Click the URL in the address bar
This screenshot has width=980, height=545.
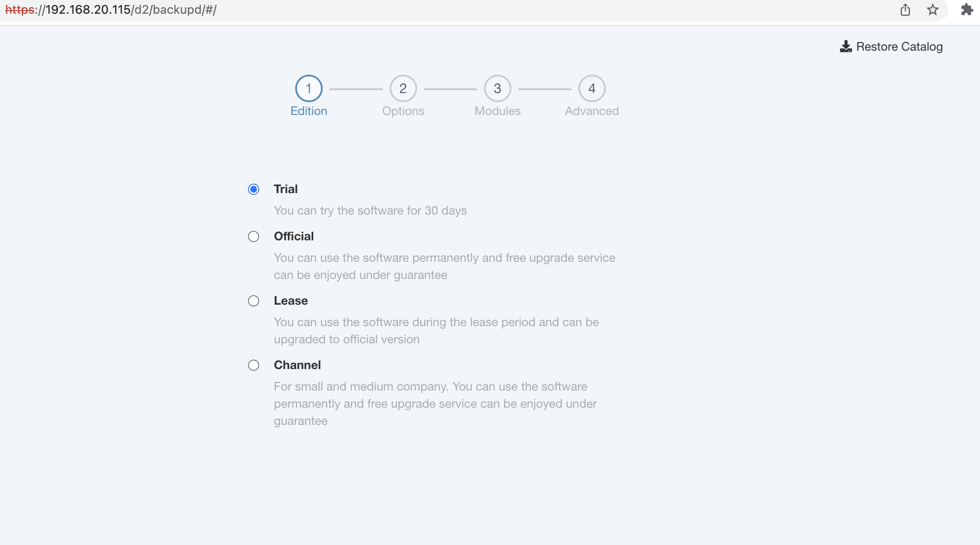click(111, 10)
